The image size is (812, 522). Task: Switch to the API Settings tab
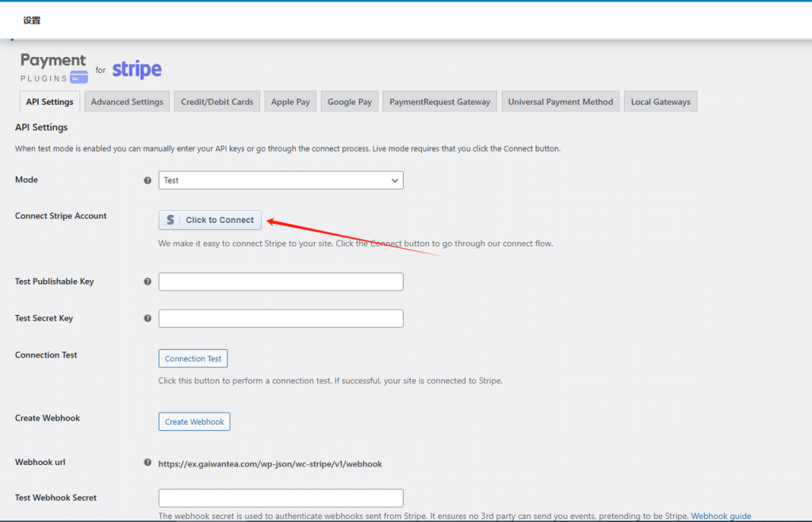click(x=49, y=102)
